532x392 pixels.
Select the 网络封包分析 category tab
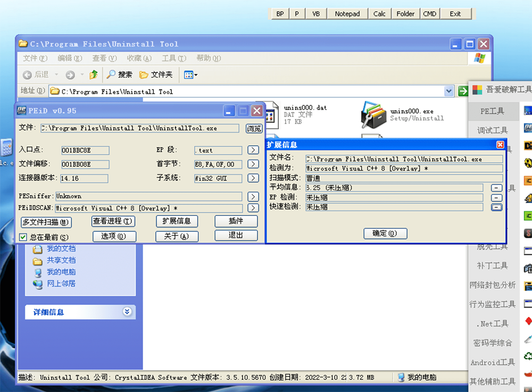(494, 285)
